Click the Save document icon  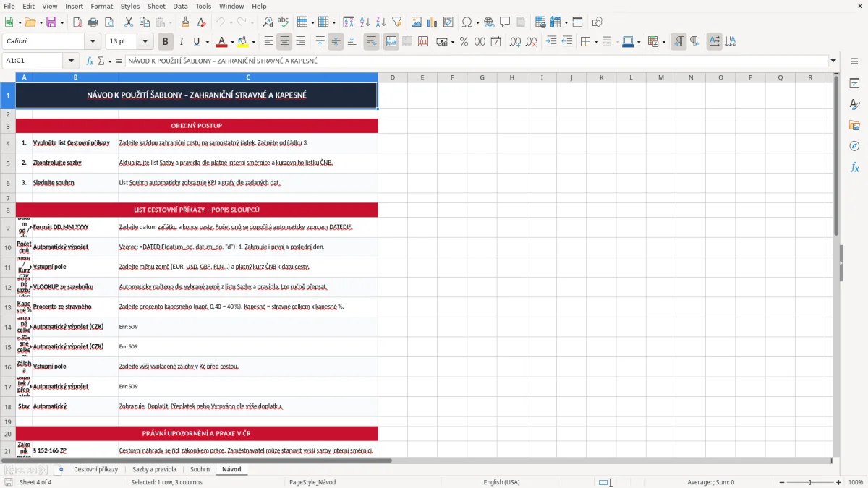pos(51,22)
